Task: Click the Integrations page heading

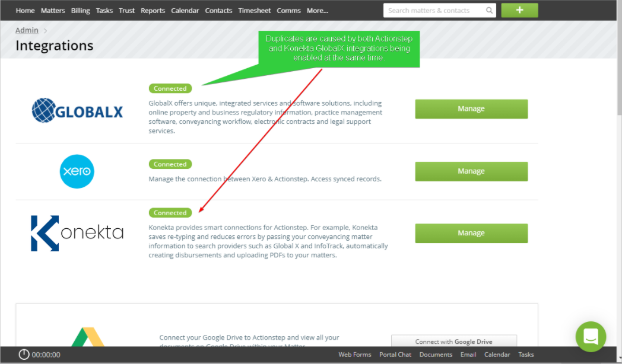Action: [55, 46]
